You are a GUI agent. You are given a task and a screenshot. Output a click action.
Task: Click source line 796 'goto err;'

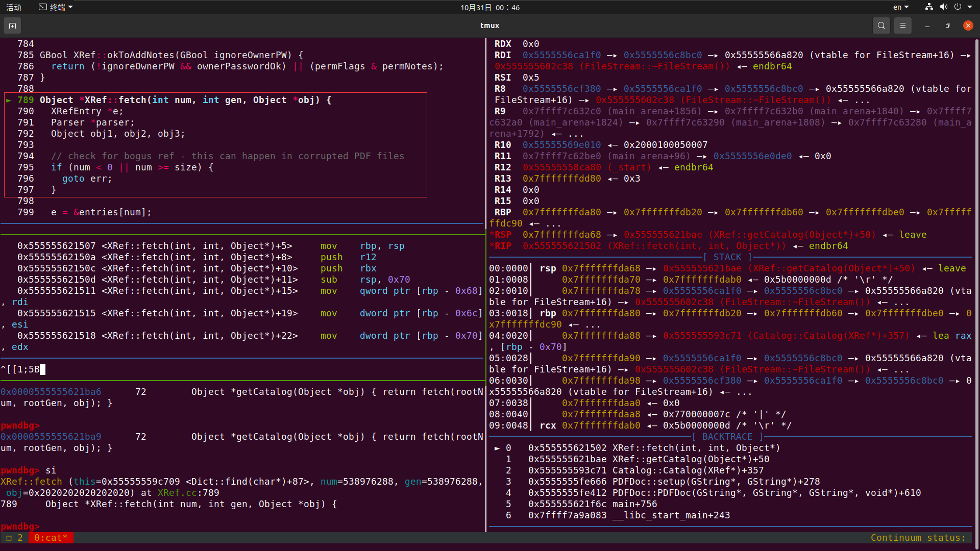pos(64,179)
